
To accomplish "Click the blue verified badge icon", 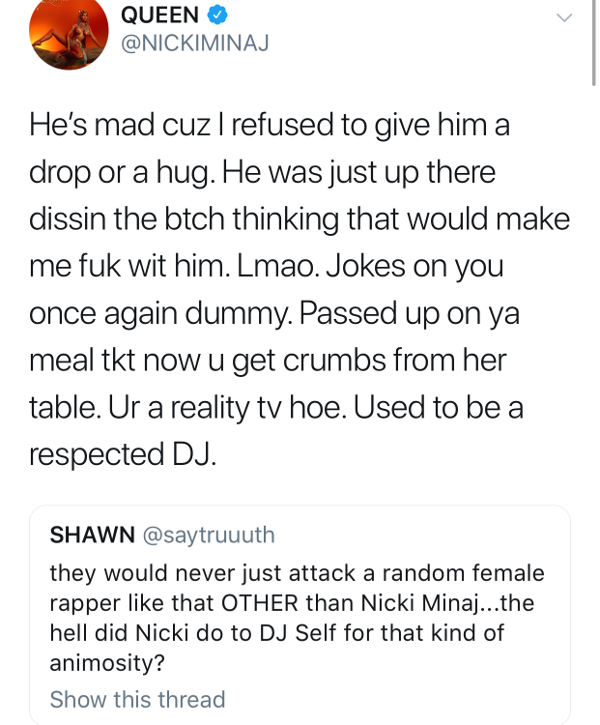I will (217, 15).
